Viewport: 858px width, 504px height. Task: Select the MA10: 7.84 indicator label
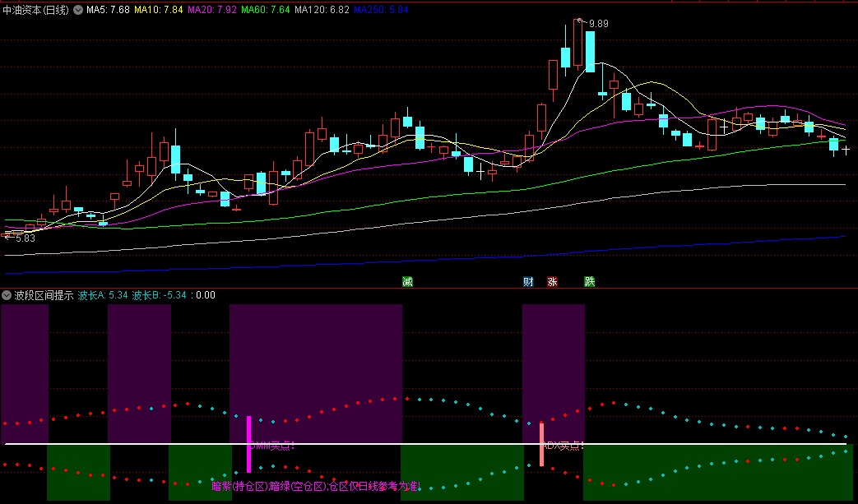pos(158,10)
